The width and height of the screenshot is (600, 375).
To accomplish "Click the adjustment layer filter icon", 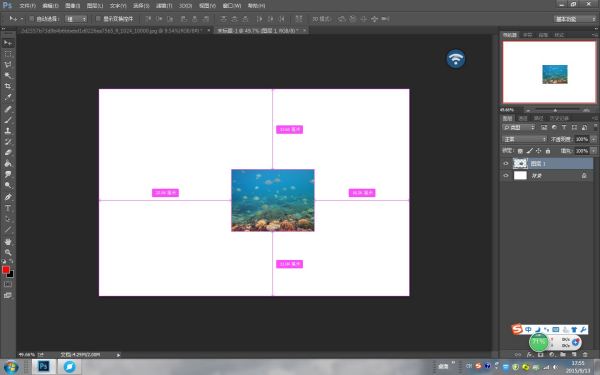I will point(554,127).
